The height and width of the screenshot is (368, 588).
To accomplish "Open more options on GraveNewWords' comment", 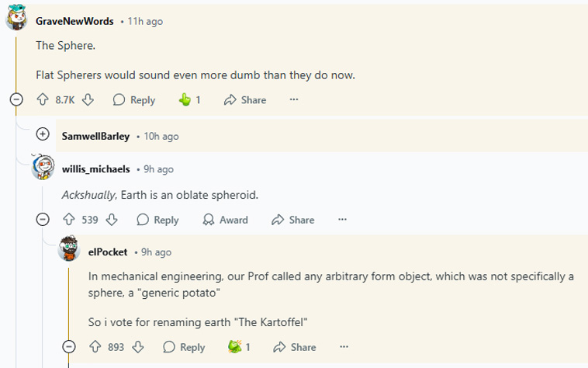I will [x=294, y=99].
